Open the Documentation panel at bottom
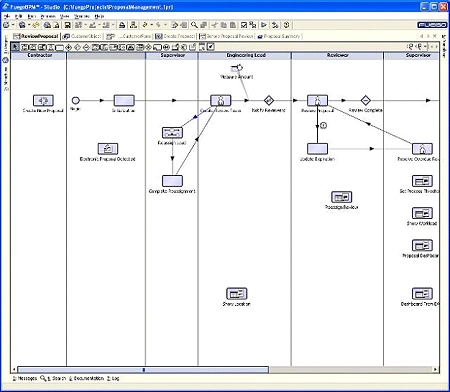The height and width of the screenshot is (392, 450). [86, 378]
